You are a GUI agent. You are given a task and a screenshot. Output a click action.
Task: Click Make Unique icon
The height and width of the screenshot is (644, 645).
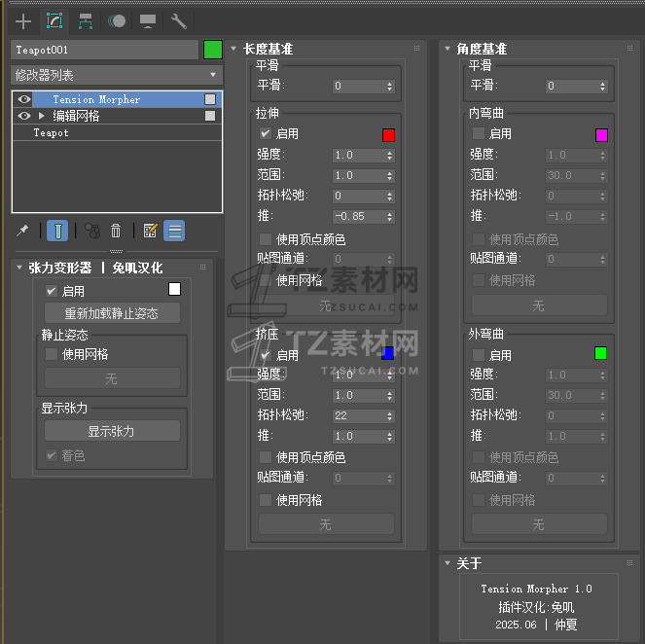(x=92, y=231)
